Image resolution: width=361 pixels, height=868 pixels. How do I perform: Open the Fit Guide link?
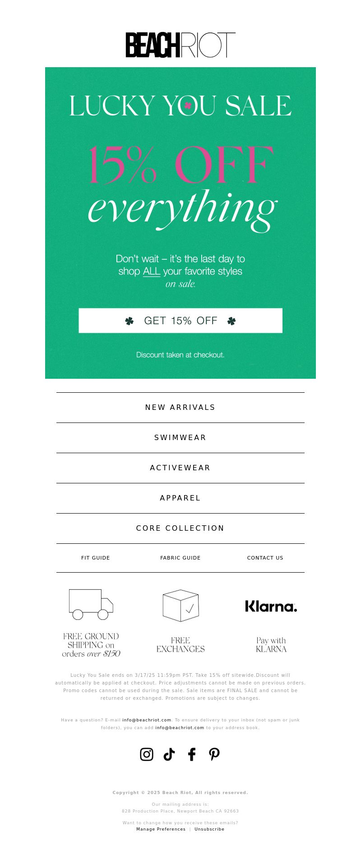click(x=96, y=558)
